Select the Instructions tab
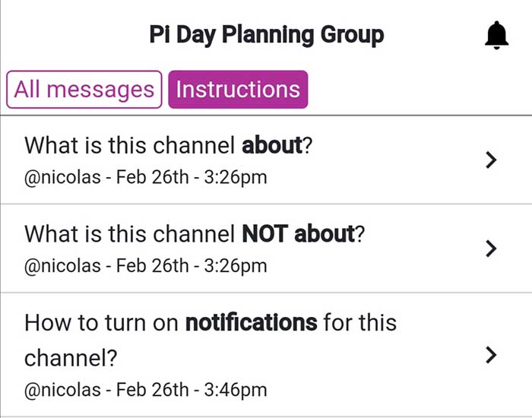This screenshot has height=418, width=532. pos(238,90)
